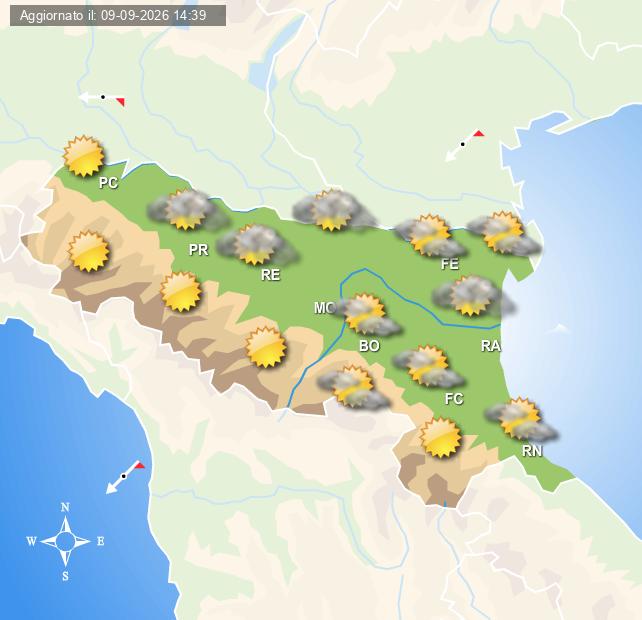Click the RN province label

[532, 451]
